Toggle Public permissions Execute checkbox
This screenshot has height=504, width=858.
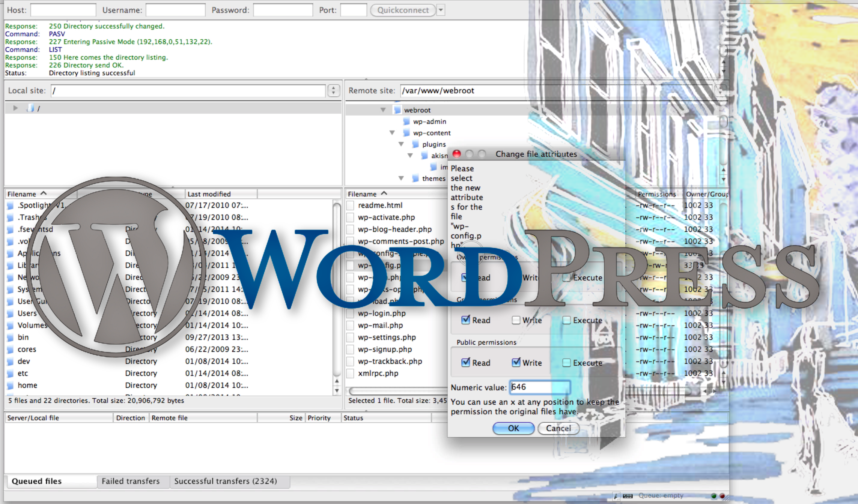point(566,362)
